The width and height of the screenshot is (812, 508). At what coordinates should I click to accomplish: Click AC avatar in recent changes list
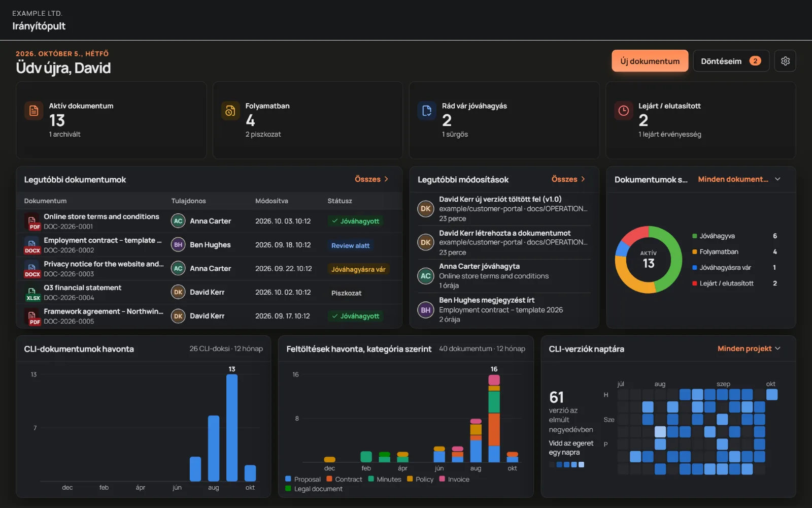(x=426, y=276)
